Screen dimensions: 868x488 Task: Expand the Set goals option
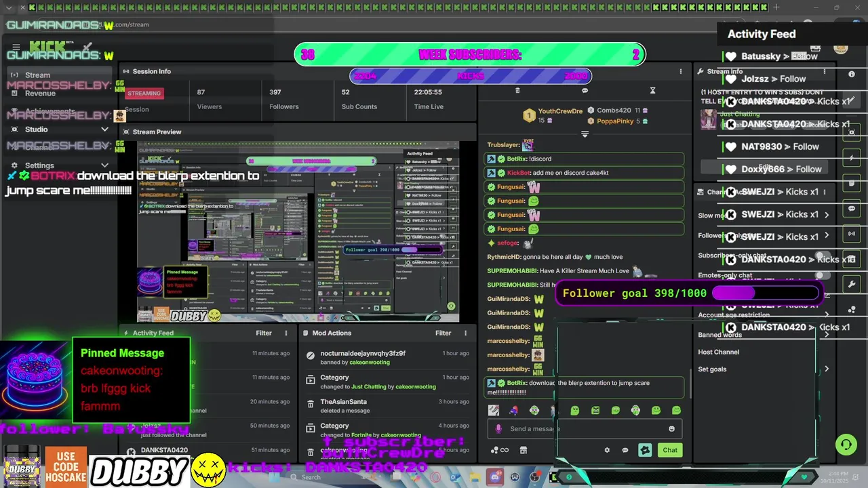tap(827, 369)
